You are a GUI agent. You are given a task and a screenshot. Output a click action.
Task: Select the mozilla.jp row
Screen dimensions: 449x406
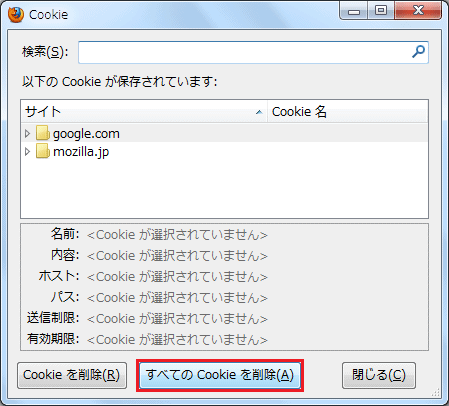click(224, 152)
